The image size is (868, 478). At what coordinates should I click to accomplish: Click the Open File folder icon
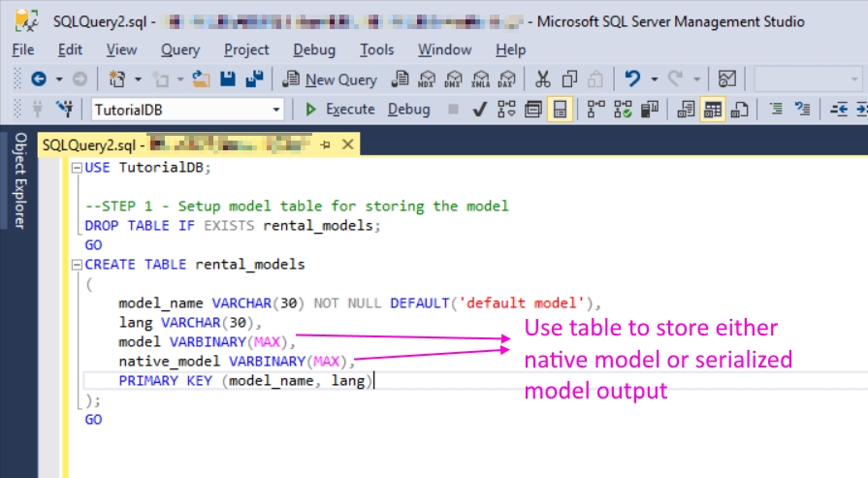tap(201, 80)
